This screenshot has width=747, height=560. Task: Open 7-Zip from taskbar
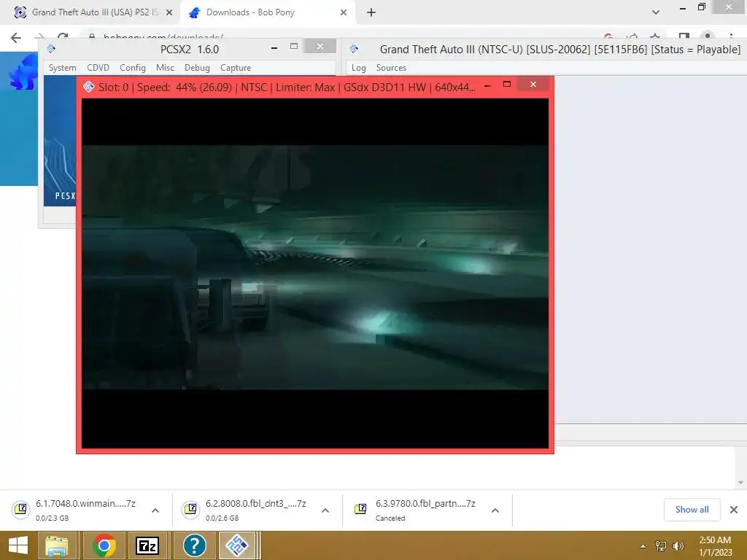[x=147, y=545]
